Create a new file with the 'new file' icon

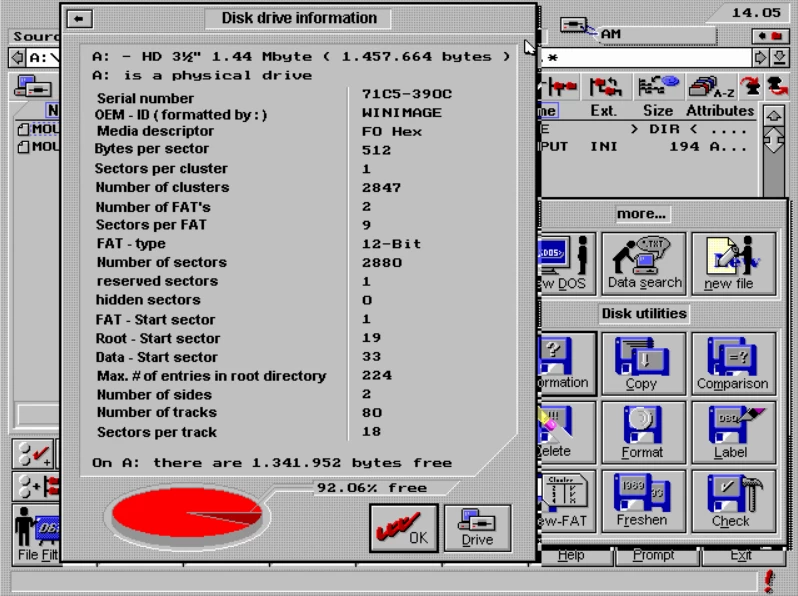pos(733,263)
